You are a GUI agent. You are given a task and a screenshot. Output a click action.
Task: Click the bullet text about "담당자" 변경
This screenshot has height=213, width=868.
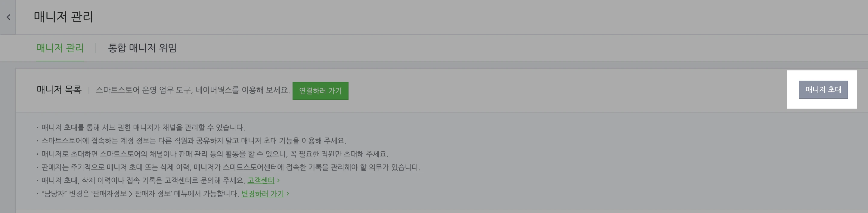tap(140, 194)
